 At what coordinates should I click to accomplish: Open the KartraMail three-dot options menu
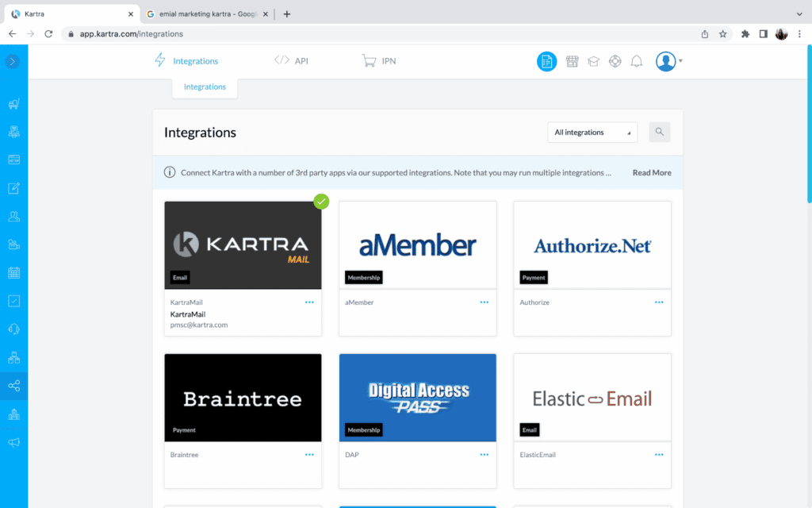309,302
